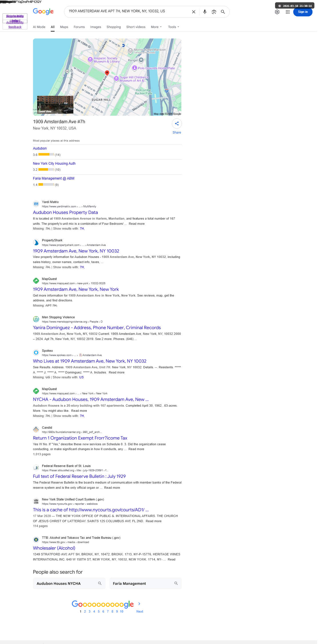Switch to the Maps tab
The width and height of the screenshot is (321, 644).
pos(64,27)
